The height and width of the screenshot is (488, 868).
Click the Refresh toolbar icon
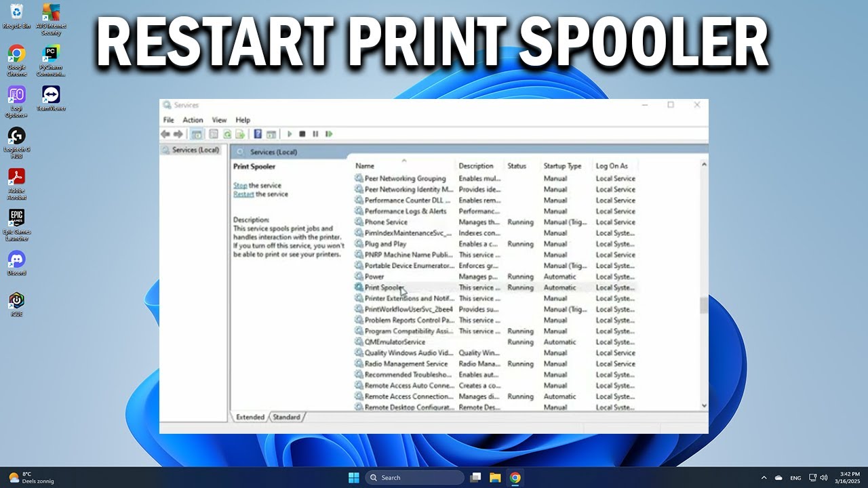click(227, 134)
